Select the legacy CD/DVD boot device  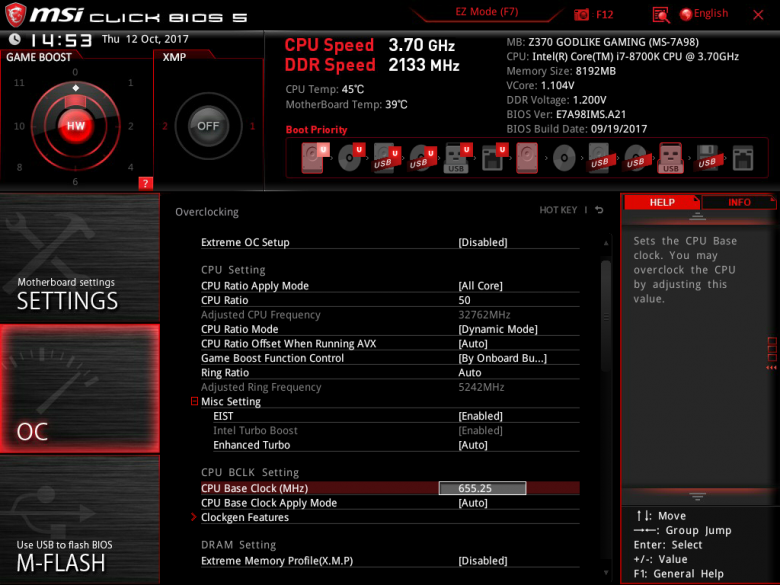click(x=564, y=158)
